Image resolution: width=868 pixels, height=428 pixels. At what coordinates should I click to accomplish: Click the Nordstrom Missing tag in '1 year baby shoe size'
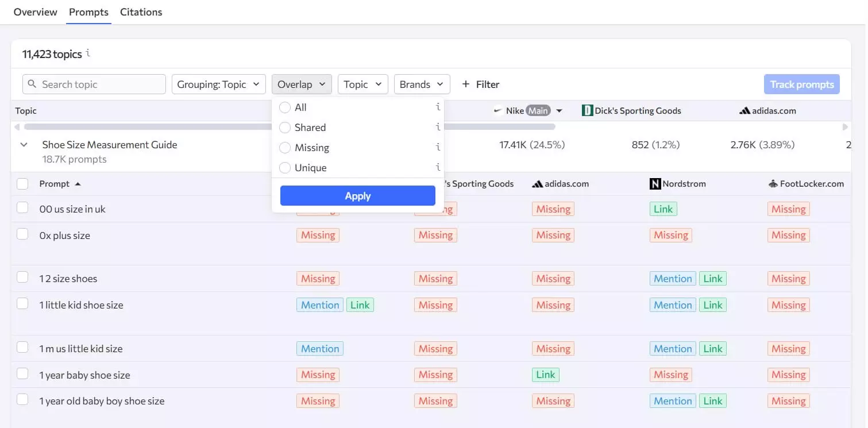670,375
